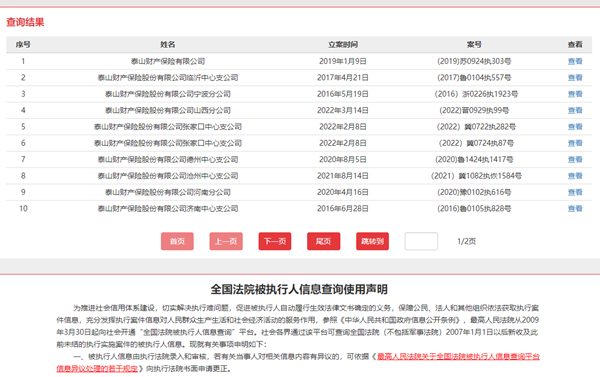Open 查看 link for row 1 泰山财产保险有限公司
The height and width of the screenshot is (377, 600).
[575, 61]
